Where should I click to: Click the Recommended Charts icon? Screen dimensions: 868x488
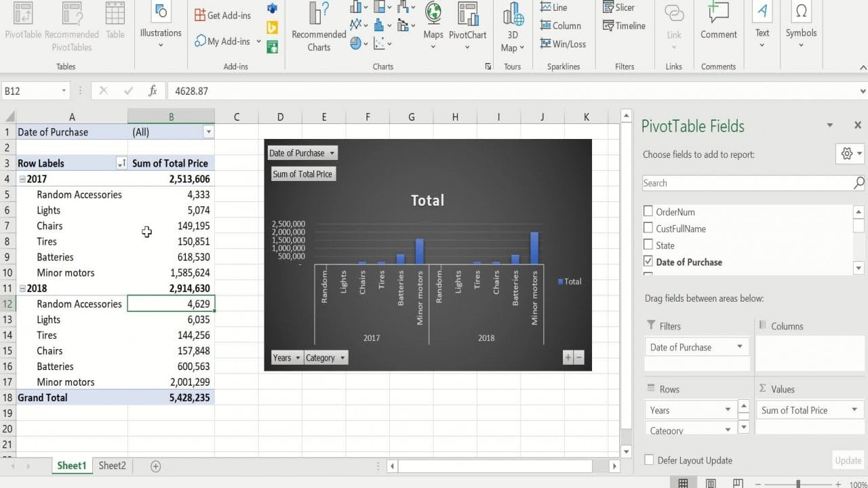319,15
